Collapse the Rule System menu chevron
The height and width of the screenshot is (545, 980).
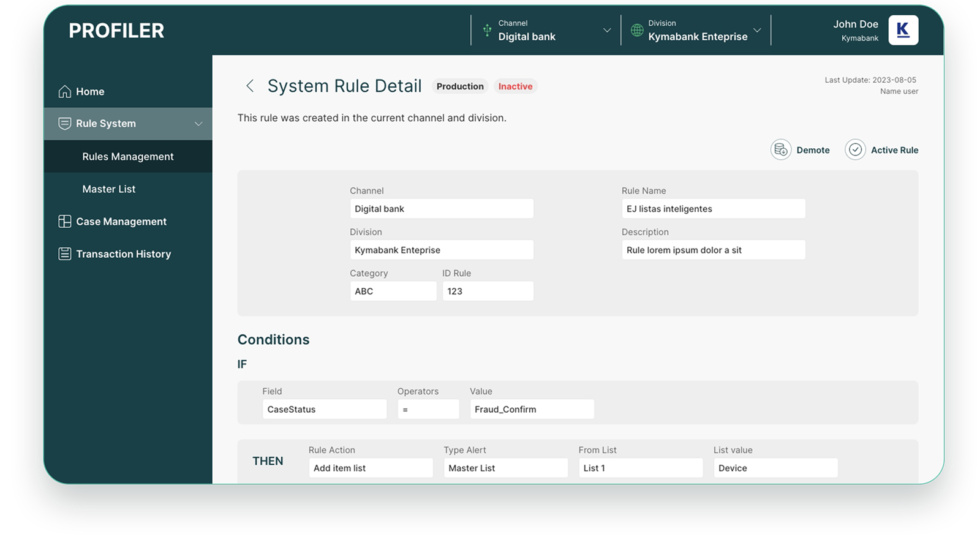(x=198, y=124)
